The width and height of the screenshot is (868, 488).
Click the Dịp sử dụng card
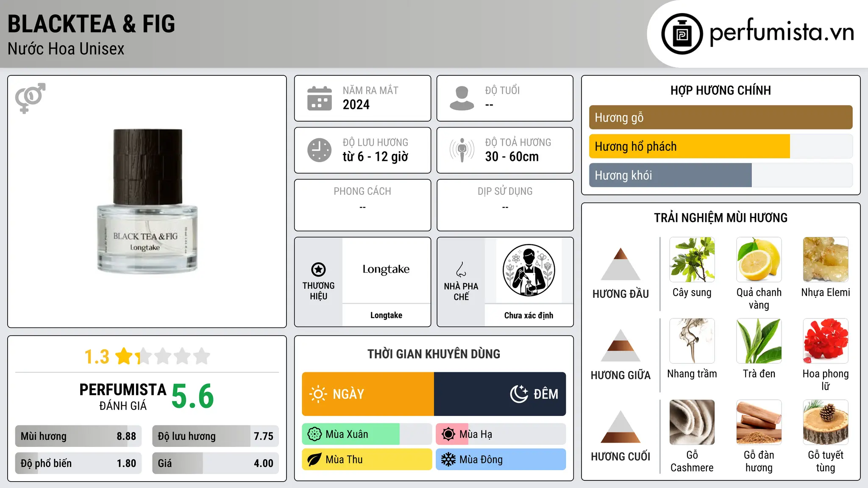pos(505,205)
